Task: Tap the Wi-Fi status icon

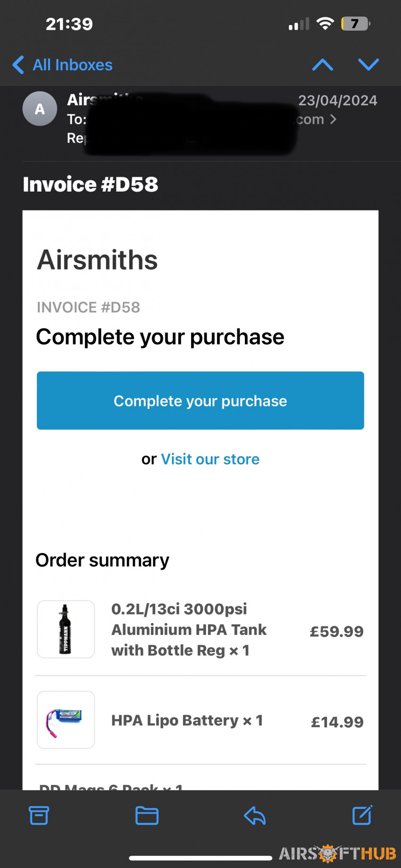Action: tap(325, 24)
